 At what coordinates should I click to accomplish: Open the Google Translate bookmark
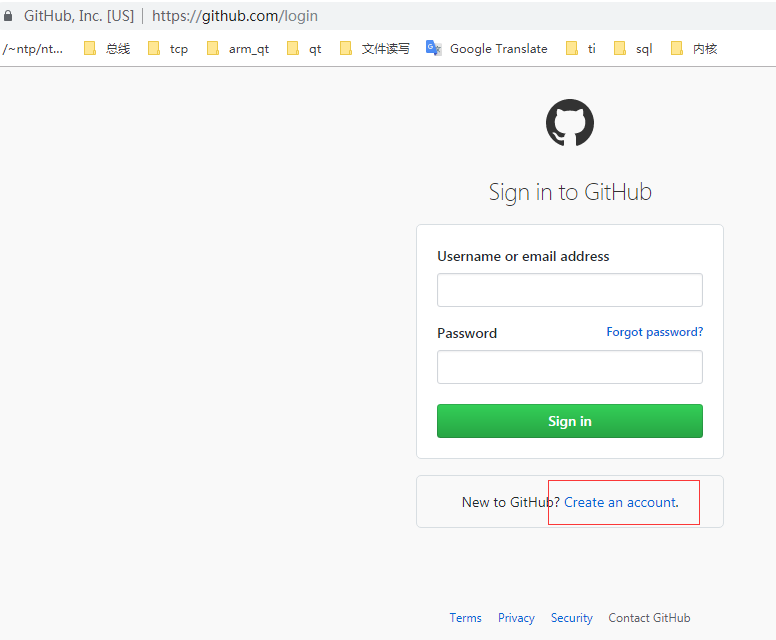click(487, 49)
